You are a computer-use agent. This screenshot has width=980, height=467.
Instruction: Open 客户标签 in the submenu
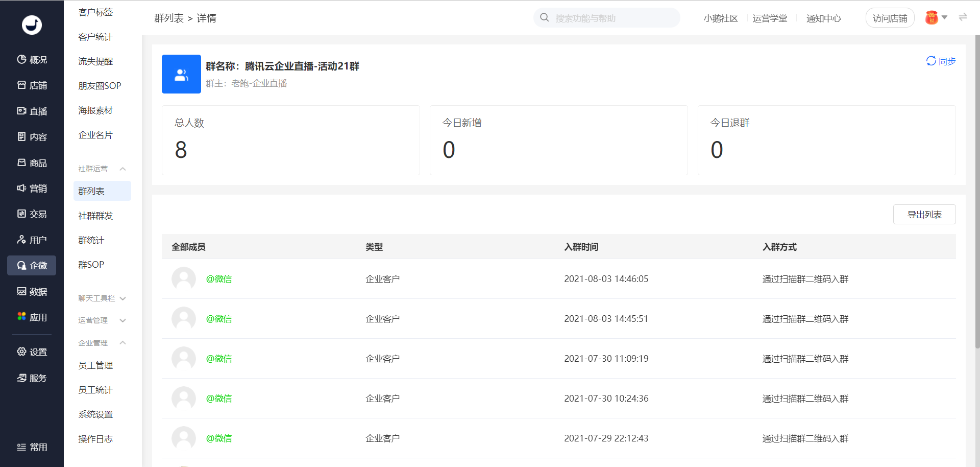95,12
